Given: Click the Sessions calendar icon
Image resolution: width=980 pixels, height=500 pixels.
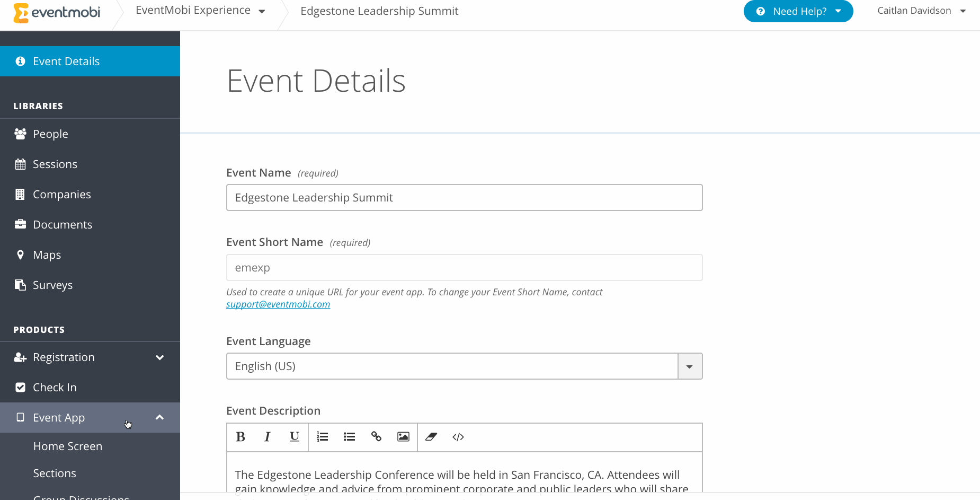Looking at the screenshot, I should (x=20, y=164).
